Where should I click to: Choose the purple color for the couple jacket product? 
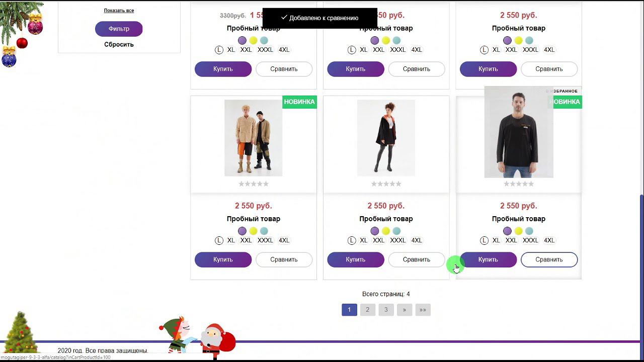tap(242, 231)
